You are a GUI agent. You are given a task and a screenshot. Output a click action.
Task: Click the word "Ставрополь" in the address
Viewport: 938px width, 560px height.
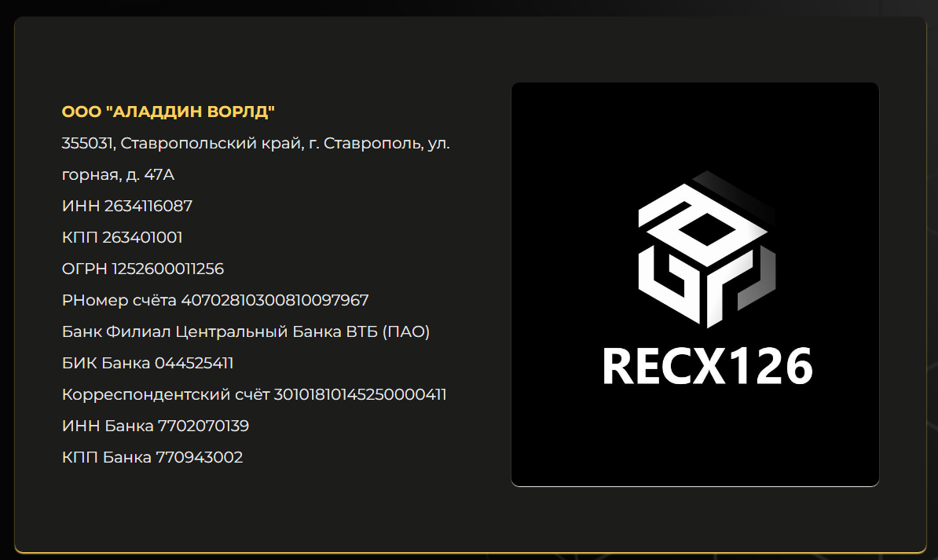[x=363, y=144]
